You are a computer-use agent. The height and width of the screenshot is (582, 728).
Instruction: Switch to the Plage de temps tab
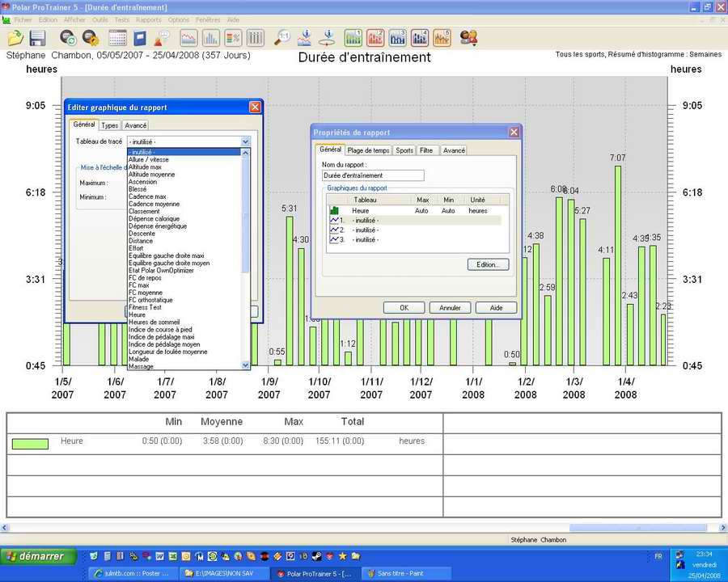click(369, 150)
